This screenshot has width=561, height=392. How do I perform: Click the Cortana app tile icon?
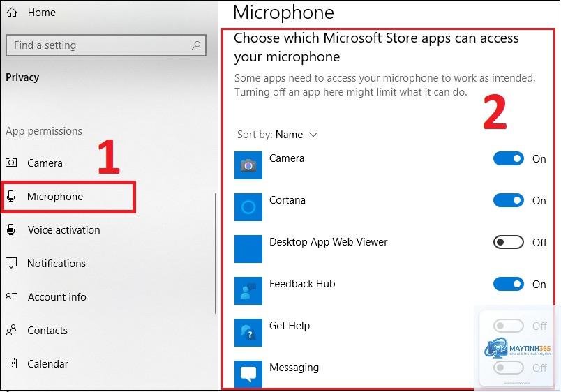pyautogui.click(x=248, y=207)
